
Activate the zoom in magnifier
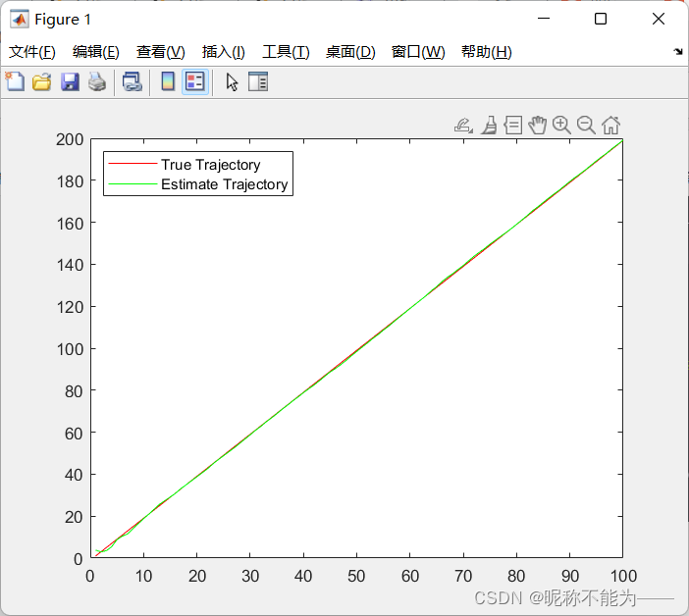tap(561, 126)
